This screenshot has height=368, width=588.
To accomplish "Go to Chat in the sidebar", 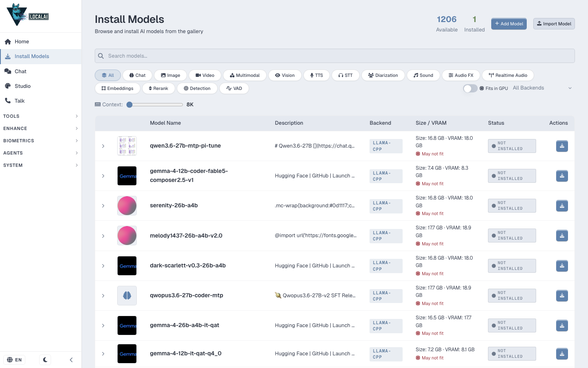I will [41, 71].
